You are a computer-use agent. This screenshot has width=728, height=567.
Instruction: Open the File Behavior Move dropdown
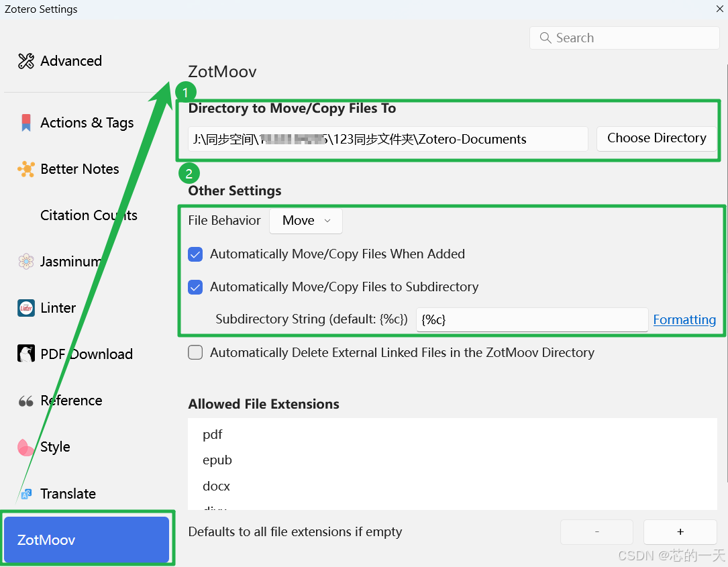pyautogui.click(x=306, y=221)
